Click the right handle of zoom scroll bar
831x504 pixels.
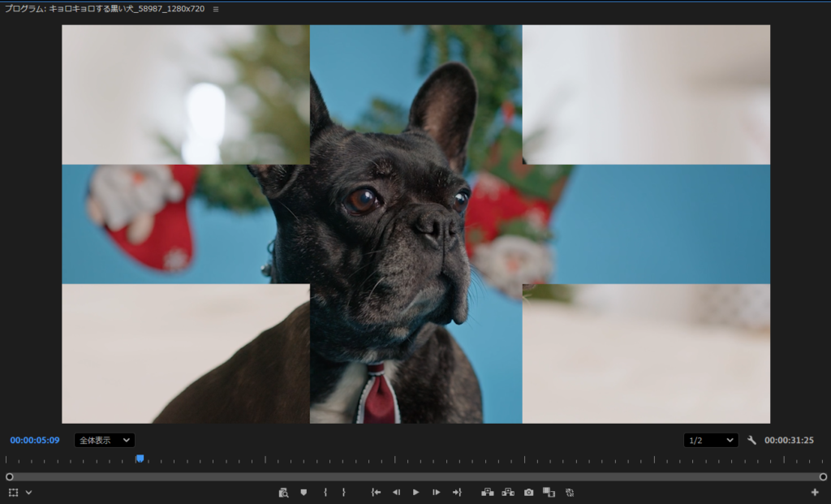pos(823,477)
